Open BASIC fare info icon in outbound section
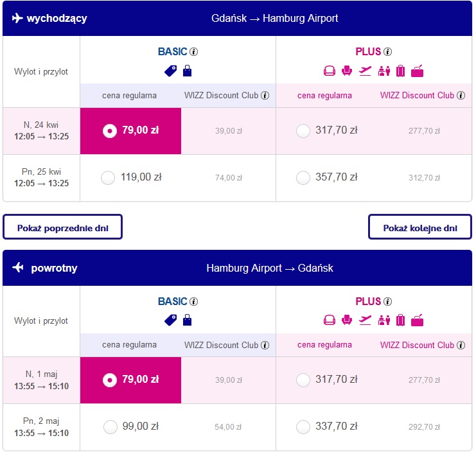This screenshot has height=456, width=476. pos(194,52)
